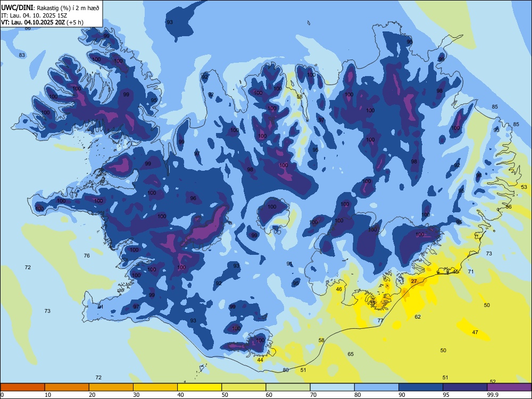Screen dimensions: 532x399
Task: Click the humidity value 44 on the map
Action: (x=260, y=360)
